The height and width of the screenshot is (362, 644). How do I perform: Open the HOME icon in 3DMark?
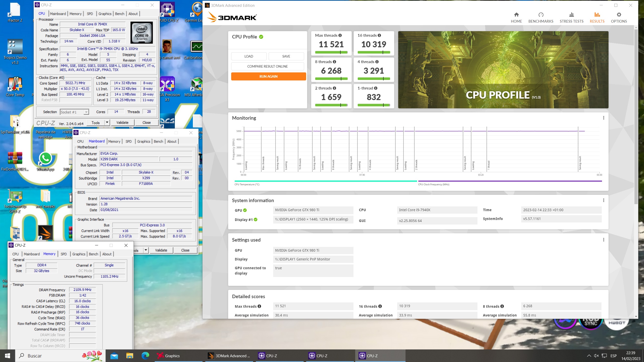pos(516,15)
